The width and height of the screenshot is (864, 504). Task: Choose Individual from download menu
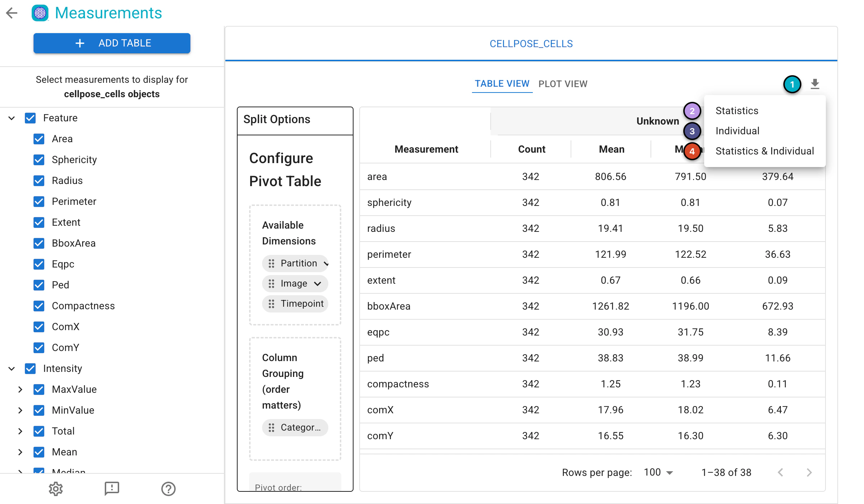[x=738, y=131]
